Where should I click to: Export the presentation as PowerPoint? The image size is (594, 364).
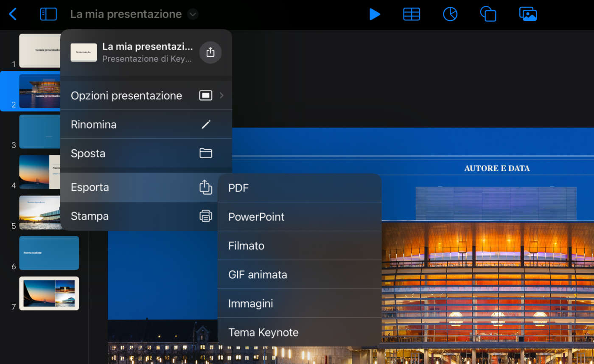[x=300, y=217]
